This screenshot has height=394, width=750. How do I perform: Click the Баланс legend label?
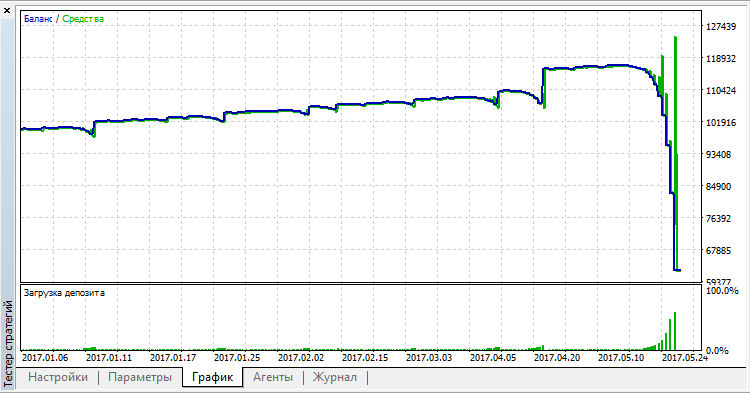pyautogui.click(x=38, y=19)
